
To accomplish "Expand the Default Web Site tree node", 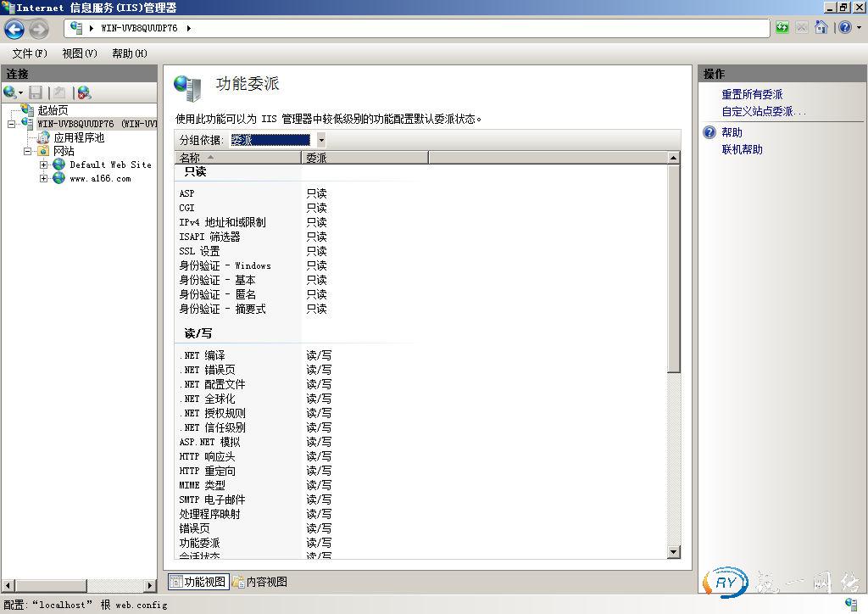I will 44,165.
